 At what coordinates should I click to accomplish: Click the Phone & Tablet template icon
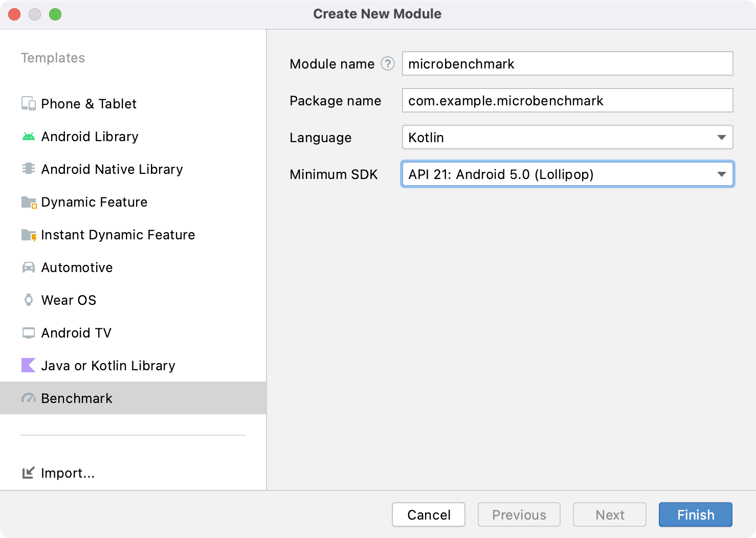tap(29, 104)
